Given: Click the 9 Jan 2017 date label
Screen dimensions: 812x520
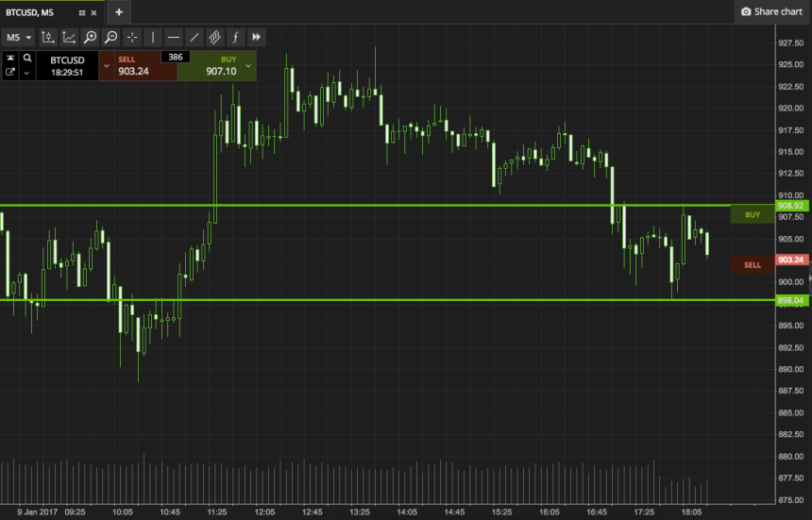Looking at the screenshot, I should [37, 512].
